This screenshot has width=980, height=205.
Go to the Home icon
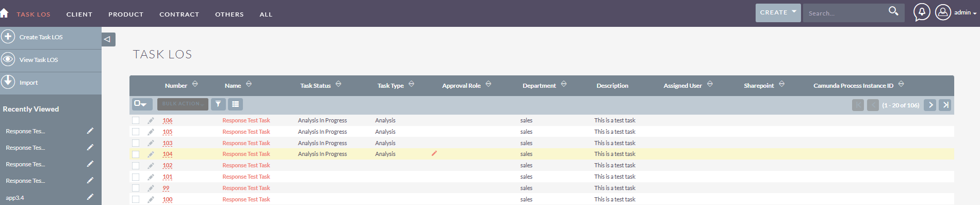click(4, 13)
